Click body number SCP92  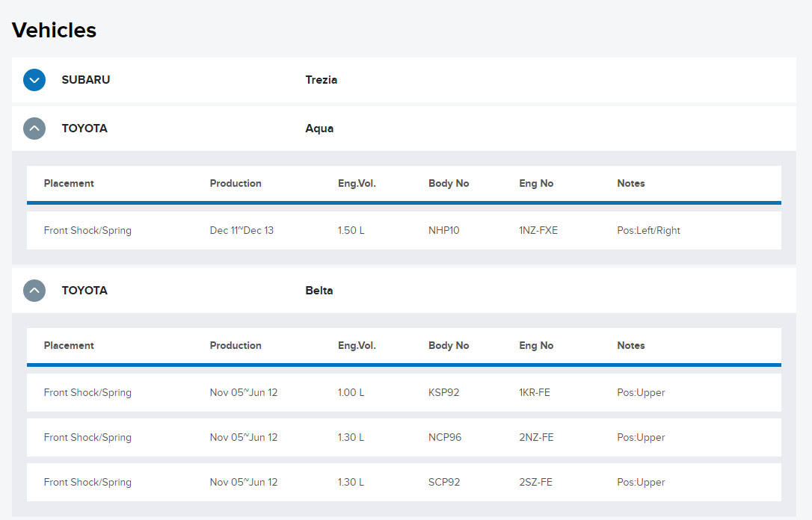444,482
